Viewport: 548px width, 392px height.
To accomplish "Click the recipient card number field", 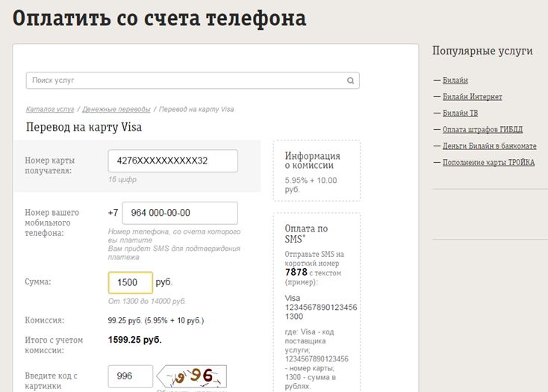I will (172, 161).
